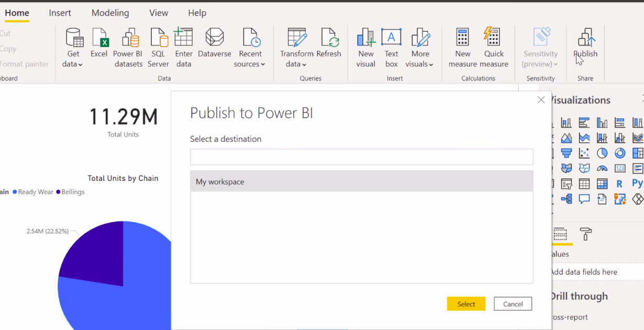Open the Transform data dropdown arrow
The width and height of the screenshot is (644, 330).
304,64
